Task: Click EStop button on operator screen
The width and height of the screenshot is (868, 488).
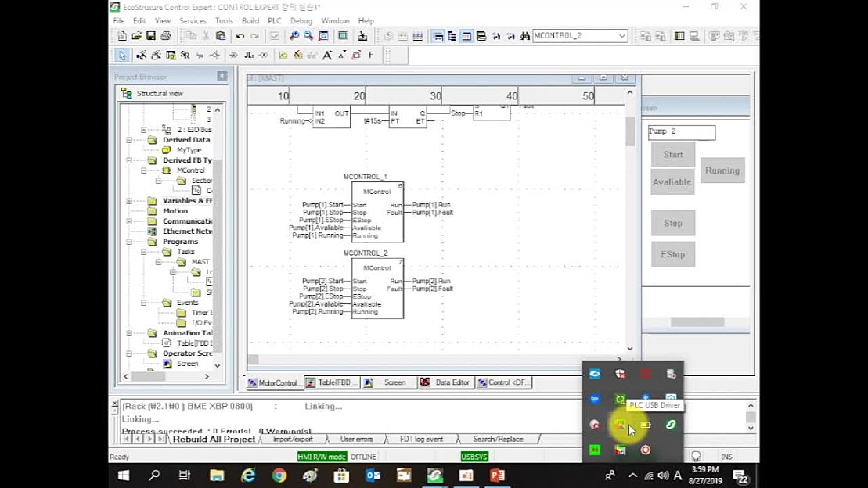Action: click(672, 254)
